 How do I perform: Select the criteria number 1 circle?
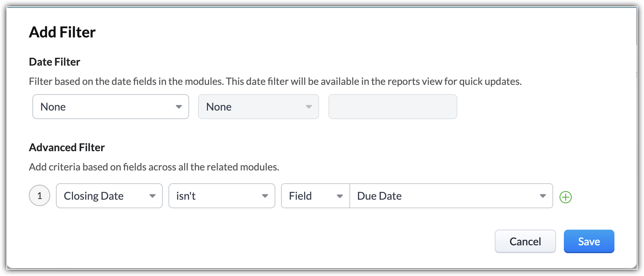[40, 195]
